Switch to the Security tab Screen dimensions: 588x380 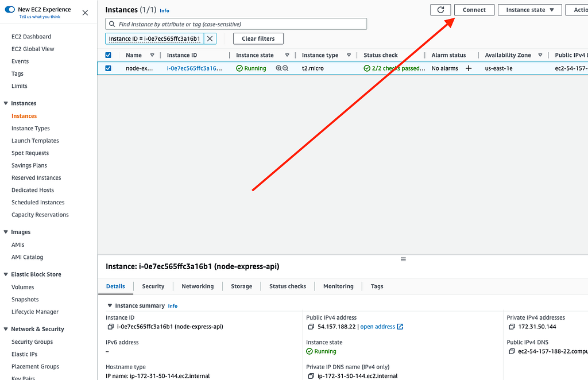153,286
